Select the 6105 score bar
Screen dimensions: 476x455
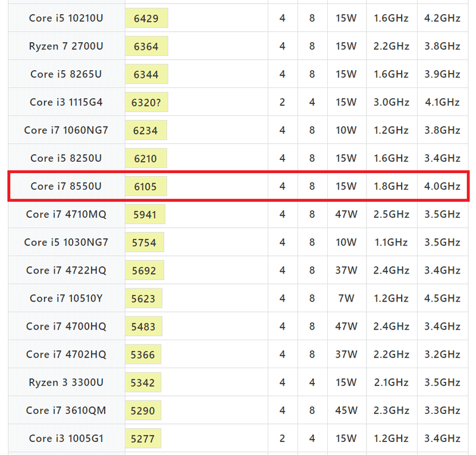[x=146, y=186]
